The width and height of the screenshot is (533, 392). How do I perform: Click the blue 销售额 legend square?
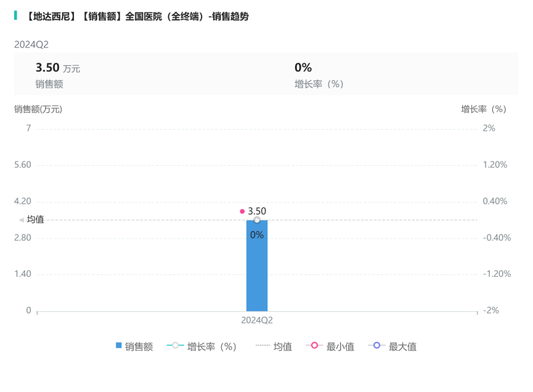119,346
